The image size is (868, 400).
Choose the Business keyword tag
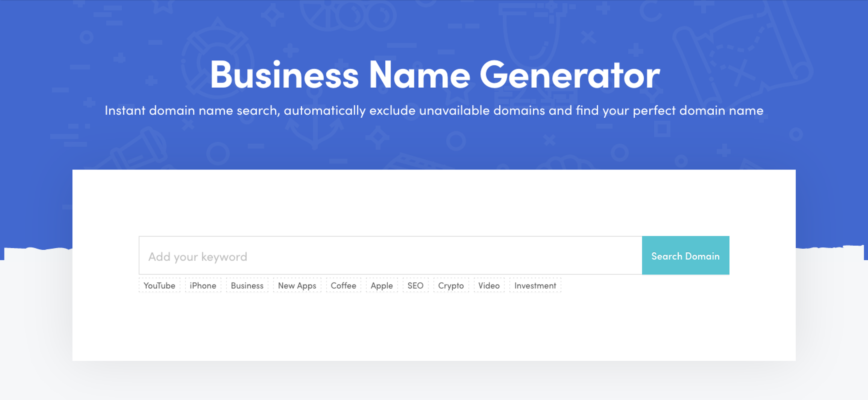coord(247,285)
